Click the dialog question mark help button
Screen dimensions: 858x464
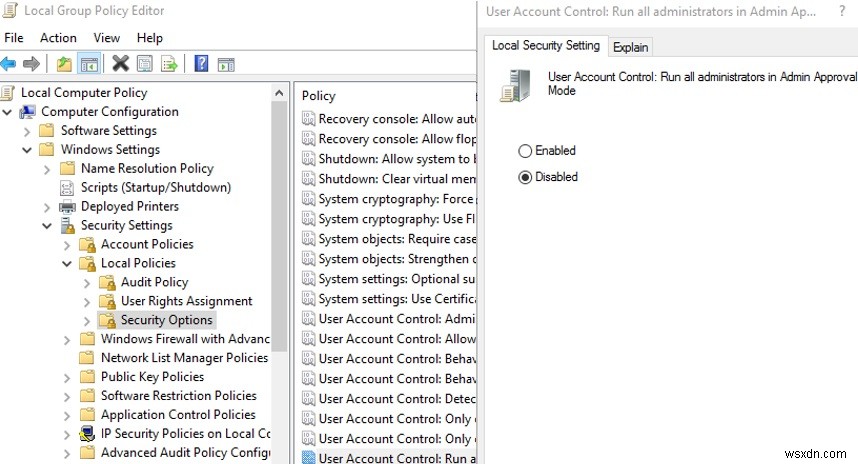pyautogui.click(x=842, y=11)
